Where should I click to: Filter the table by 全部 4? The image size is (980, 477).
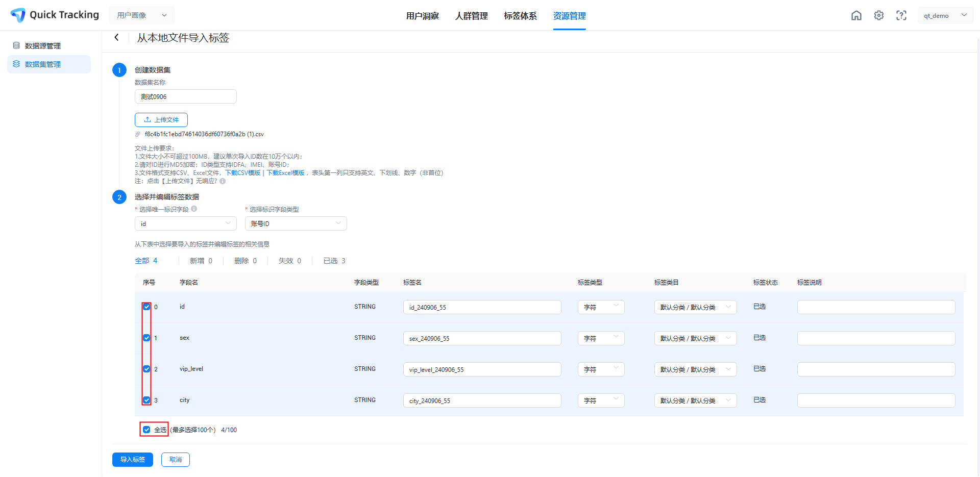coord(146,261)
